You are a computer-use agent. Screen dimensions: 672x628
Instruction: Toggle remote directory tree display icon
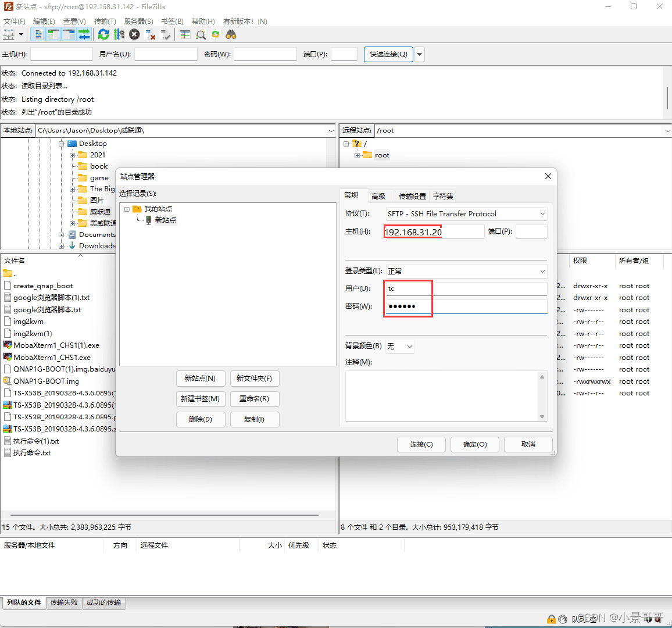[69, 35]
